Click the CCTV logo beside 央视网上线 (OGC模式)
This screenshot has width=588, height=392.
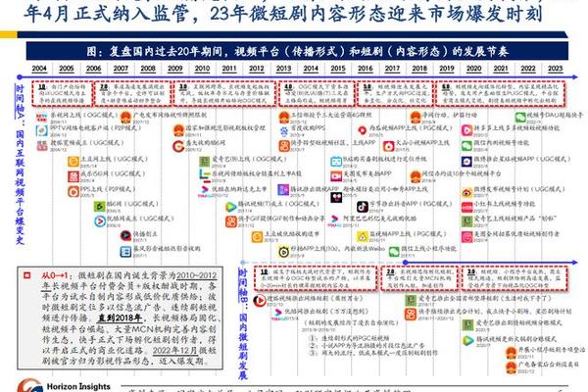point(41,118)
